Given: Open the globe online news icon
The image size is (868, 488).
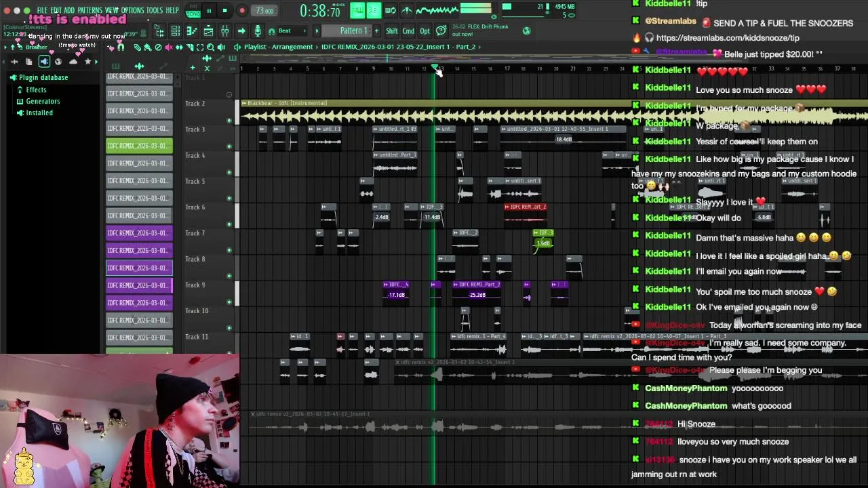Looking at the screenshot, I should click(527, 30).
